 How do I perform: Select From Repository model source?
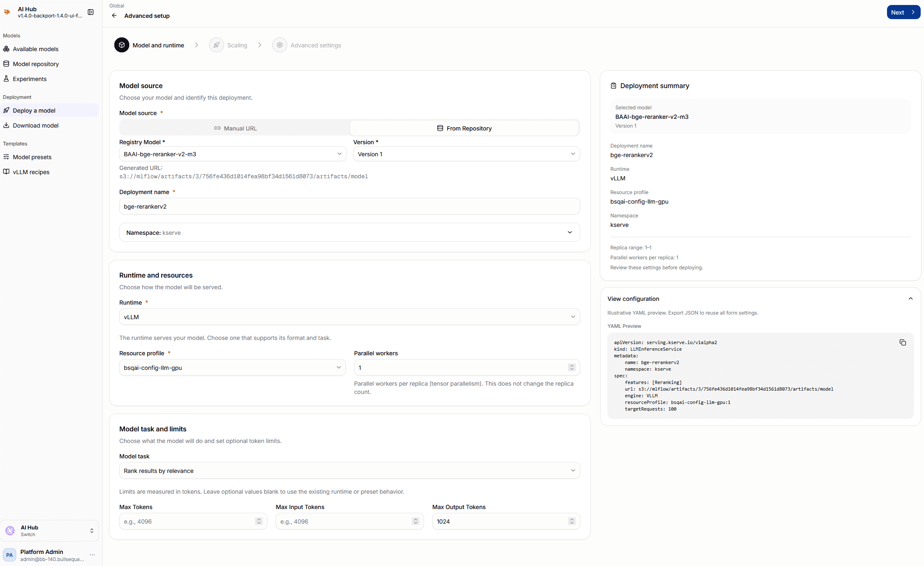click(464, 128)
